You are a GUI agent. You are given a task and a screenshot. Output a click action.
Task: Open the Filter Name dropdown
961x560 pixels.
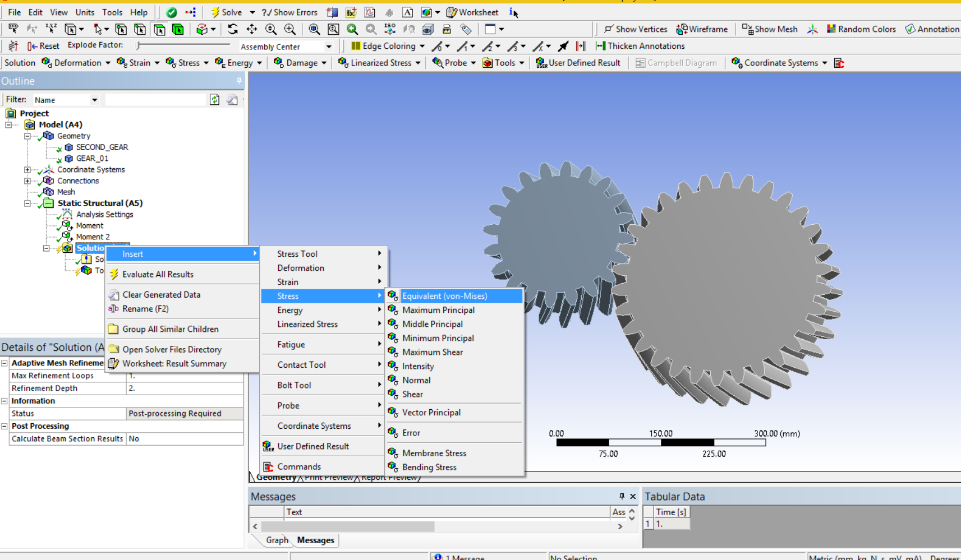[x=66, y=100]
